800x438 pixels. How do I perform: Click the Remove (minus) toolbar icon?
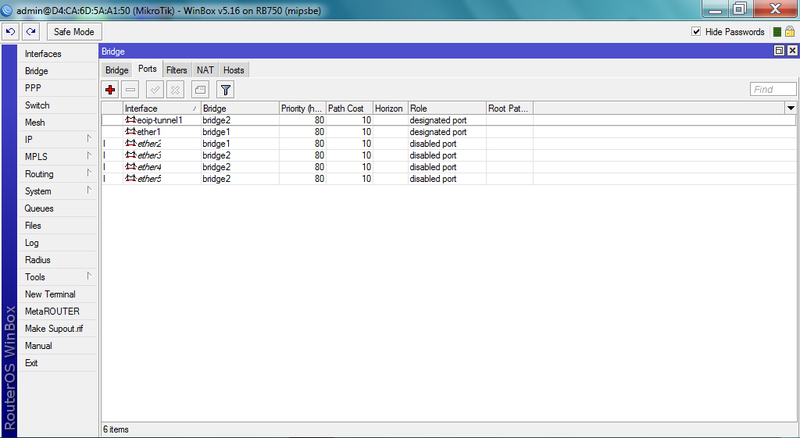click(131, 90)
